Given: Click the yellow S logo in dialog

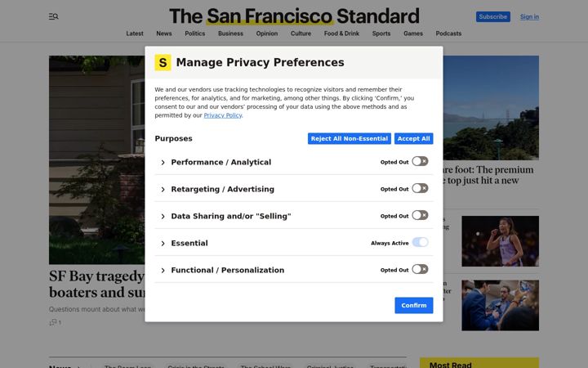Looking at the screenshot, I should tap(163, 62).
